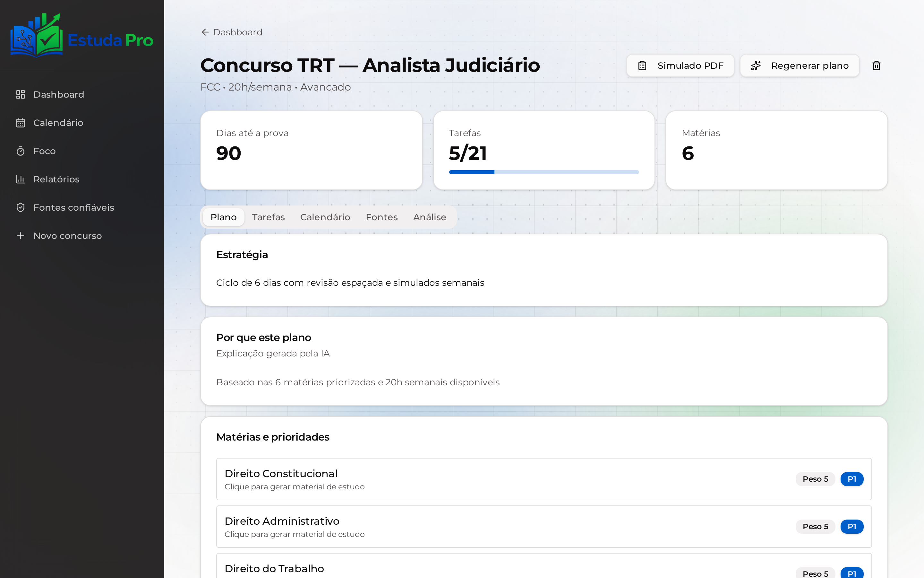The width and height of the screenshot is (924, 578).
Task: Click the Dashboard grid icon in sidebar
Action: pyautogui.click(x=21, y=94)
